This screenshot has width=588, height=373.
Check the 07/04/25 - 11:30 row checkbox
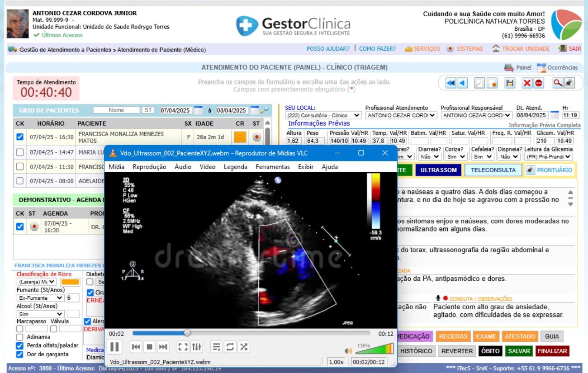pyautogui.click(x=20, y=167)
